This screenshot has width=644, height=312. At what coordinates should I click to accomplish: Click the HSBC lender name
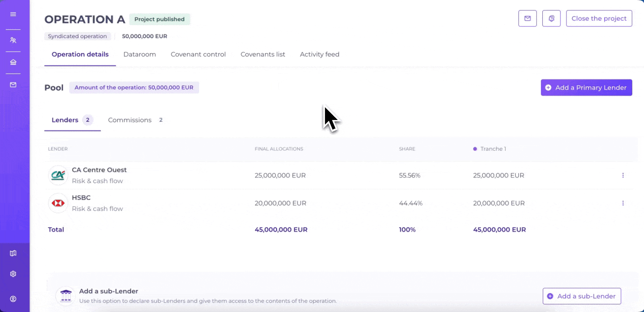click(81, 198)
